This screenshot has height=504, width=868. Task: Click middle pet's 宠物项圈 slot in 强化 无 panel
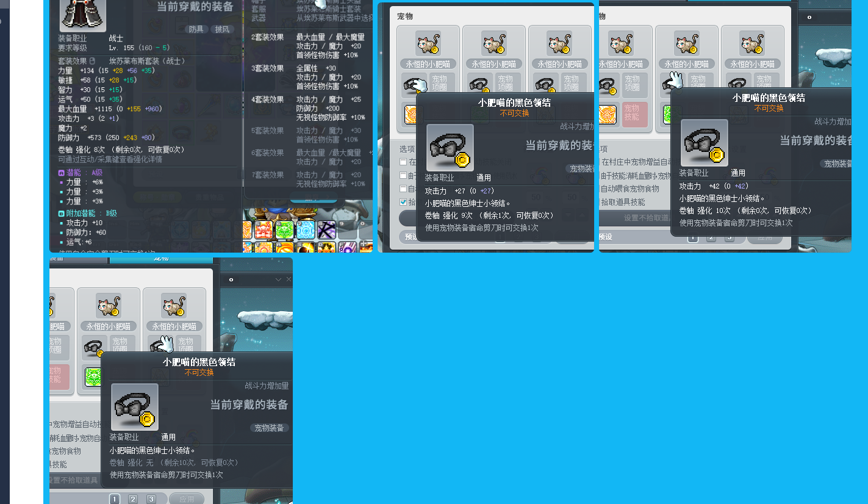coord(120,345)
